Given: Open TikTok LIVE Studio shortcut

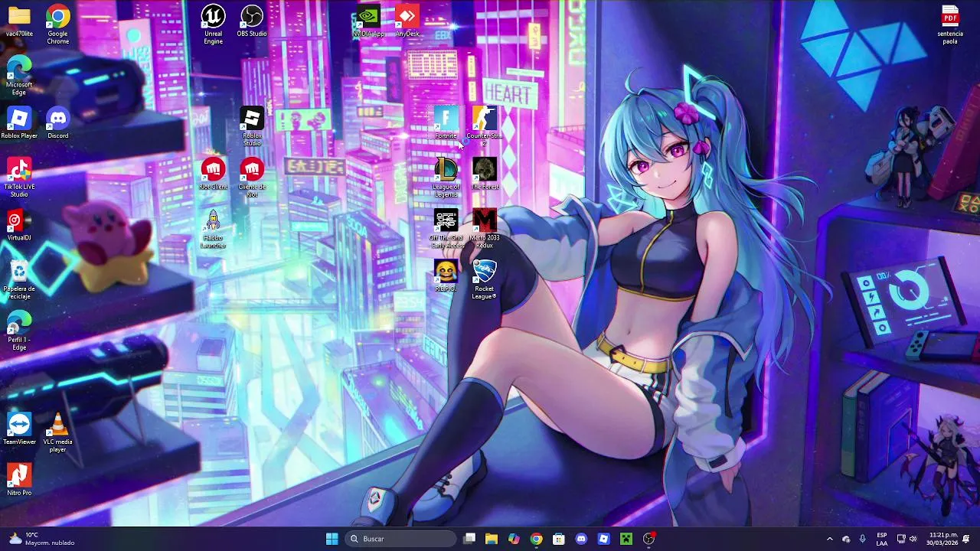Looking at the screenshot, I should pos(19,177).
